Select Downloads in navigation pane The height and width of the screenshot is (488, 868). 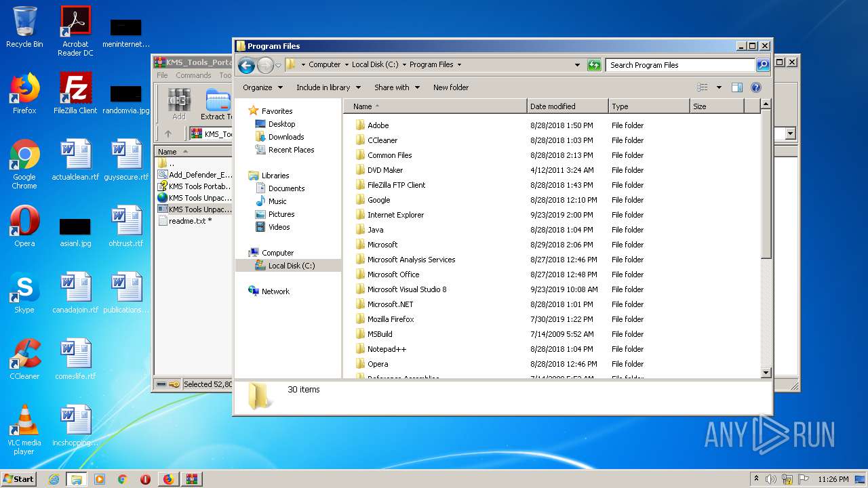point(285,137)
